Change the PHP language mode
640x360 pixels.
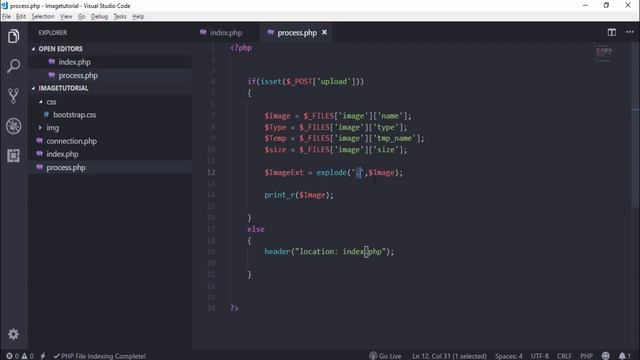[587, 356]
